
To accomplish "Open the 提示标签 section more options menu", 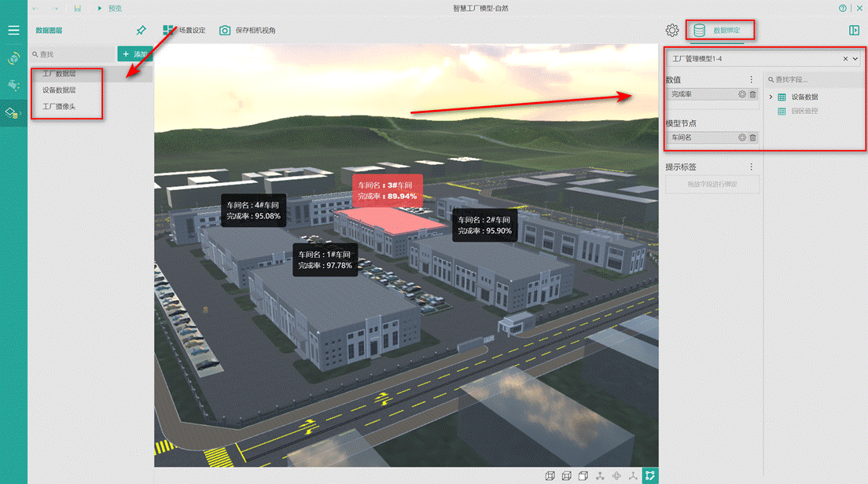I will pos(751,167).
